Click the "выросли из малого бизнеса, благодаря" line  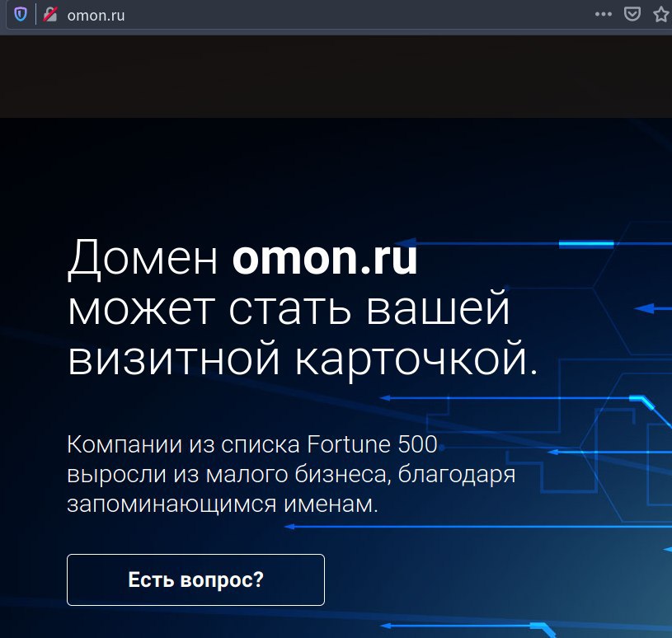point(291,474)
